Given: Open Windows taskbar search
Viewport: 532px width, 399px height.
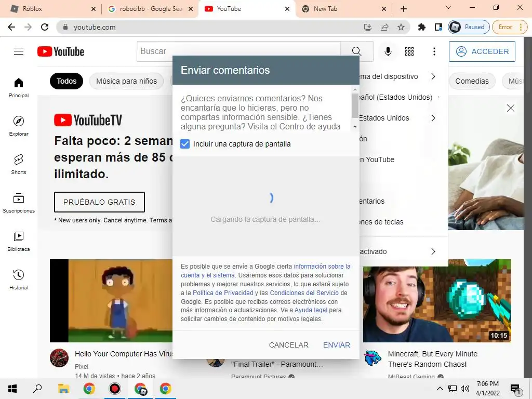Looking at the screenshot, I should point(37,389).
